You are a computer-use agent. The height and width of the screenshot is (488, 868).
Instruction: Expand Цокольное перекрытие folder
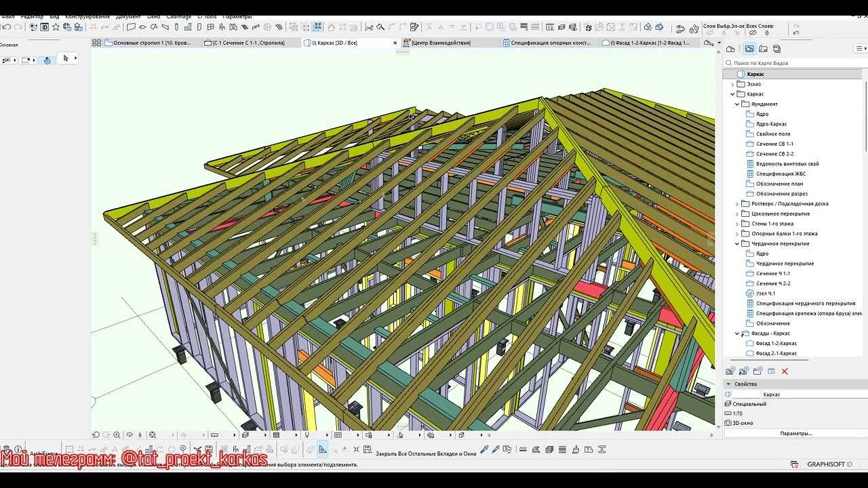point(737,214)
